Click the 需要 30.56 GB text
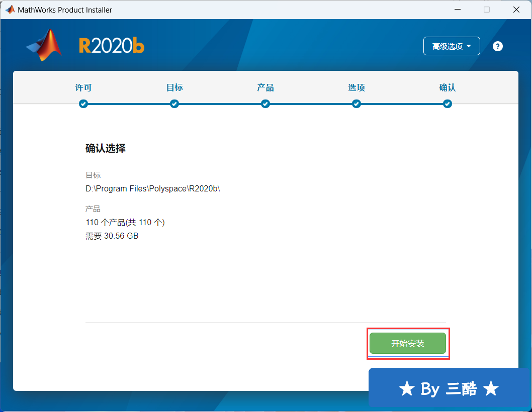The width and height of the screenshot is (532, 412). (x=112, y=236)
